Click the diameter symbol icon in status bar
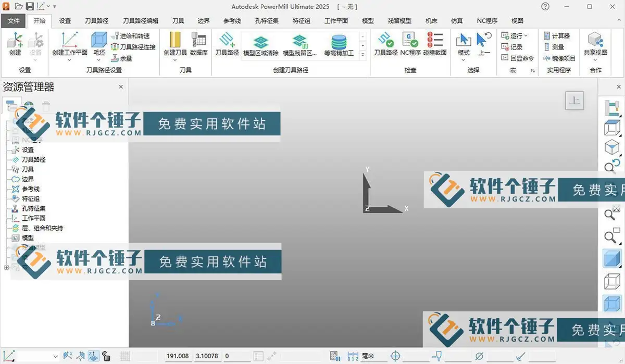 pyautogui.click(x=479, y=356)
